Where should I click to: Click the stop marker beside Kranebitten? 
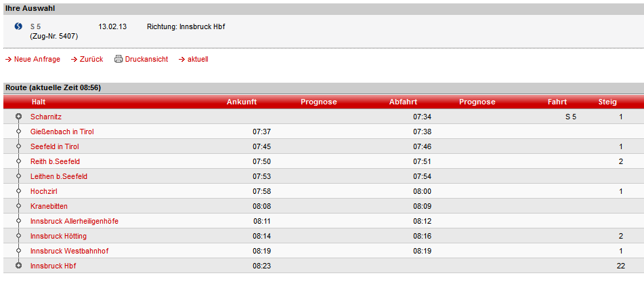point(18,206)
